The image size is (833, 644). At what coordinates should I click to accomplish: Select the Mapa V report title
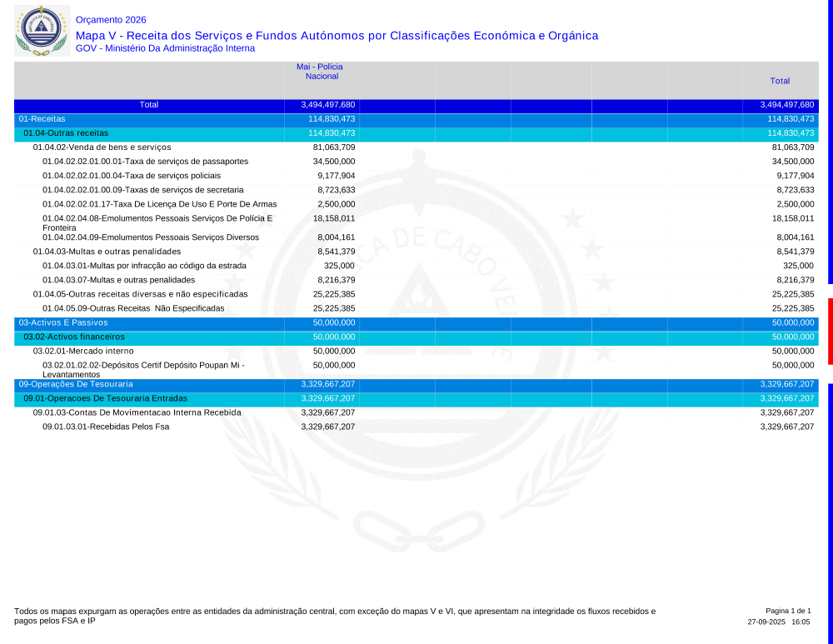point(337,35)
